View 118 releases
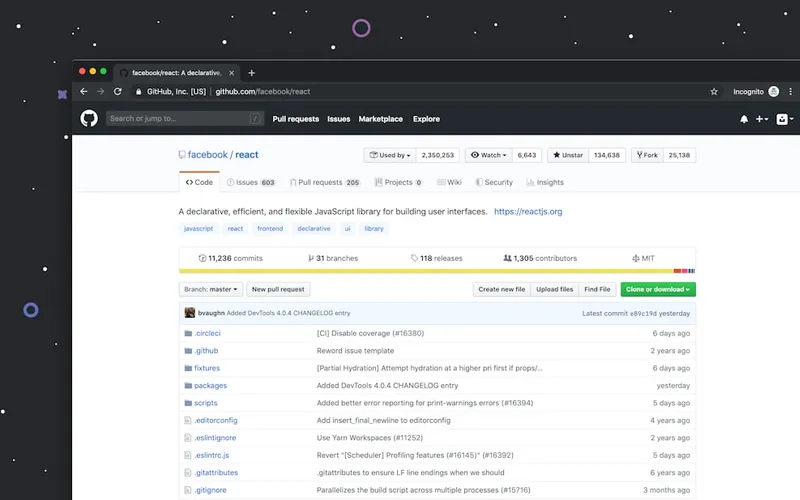This screenshot has height=500, width=800. pyautogui.click(x=437, y=258)
